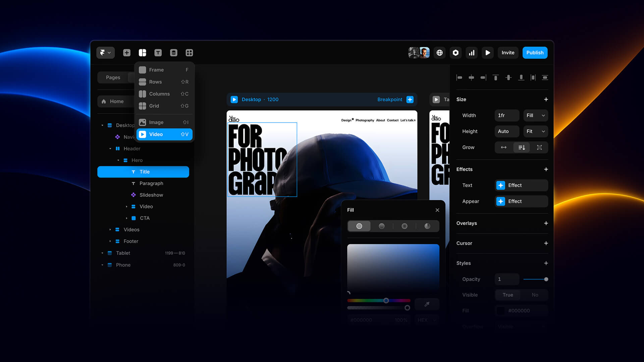Open the Framer logo main menu
Viewport: 644px width, 362px height.
tap(105, 53)
